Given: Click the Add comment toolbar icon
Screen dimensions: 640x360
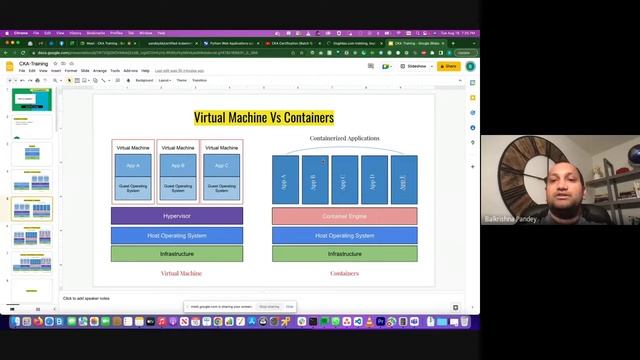Looking at the screenshot, I should (118, 80).
